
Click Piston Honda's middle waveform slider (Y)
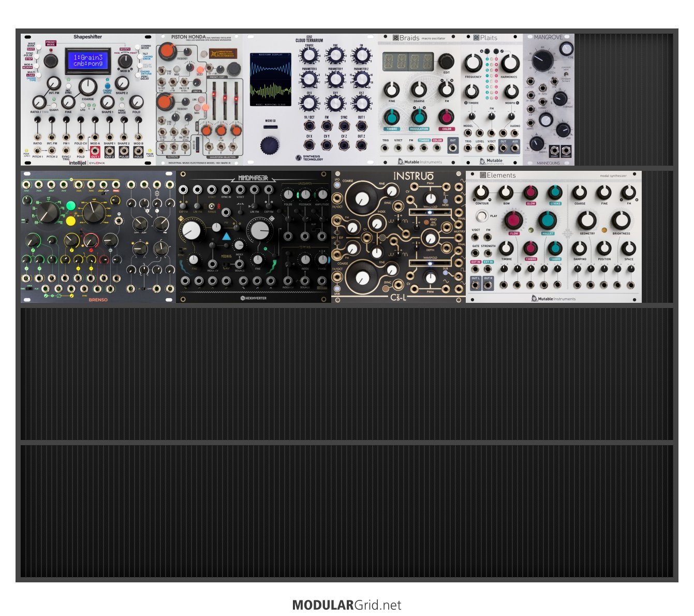click(225, 101)
